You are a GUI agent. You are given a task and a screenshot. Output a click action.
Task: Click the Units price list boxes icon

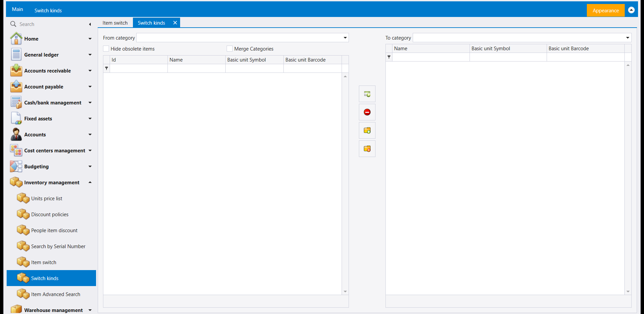point(23,198)
